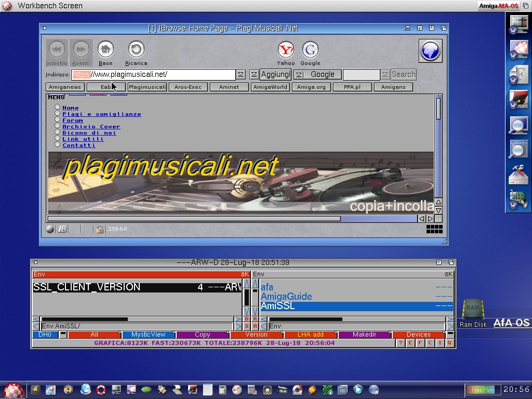Select the Forum radio bullet
532x399 pixels.
tap(58, 120)
